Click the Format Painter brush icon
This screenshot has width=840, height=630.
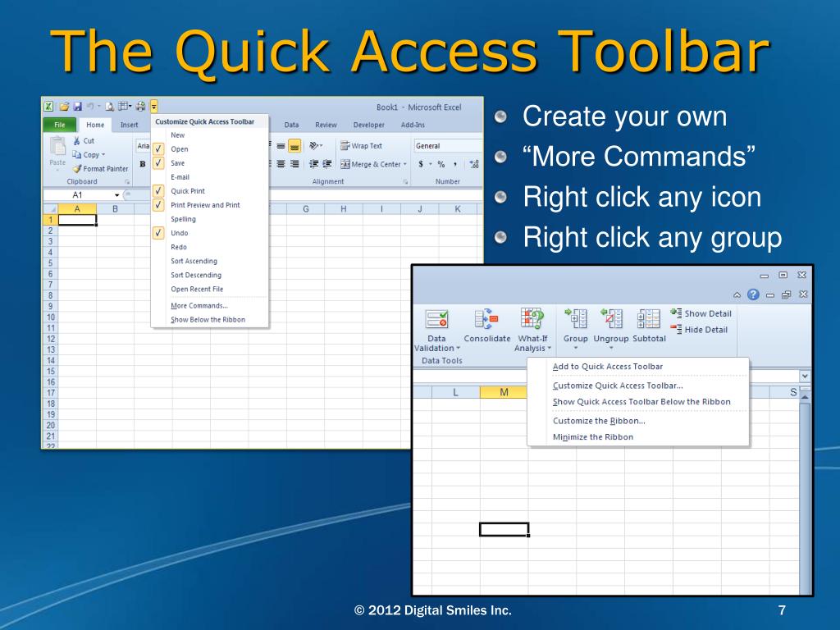click(76, 169)
